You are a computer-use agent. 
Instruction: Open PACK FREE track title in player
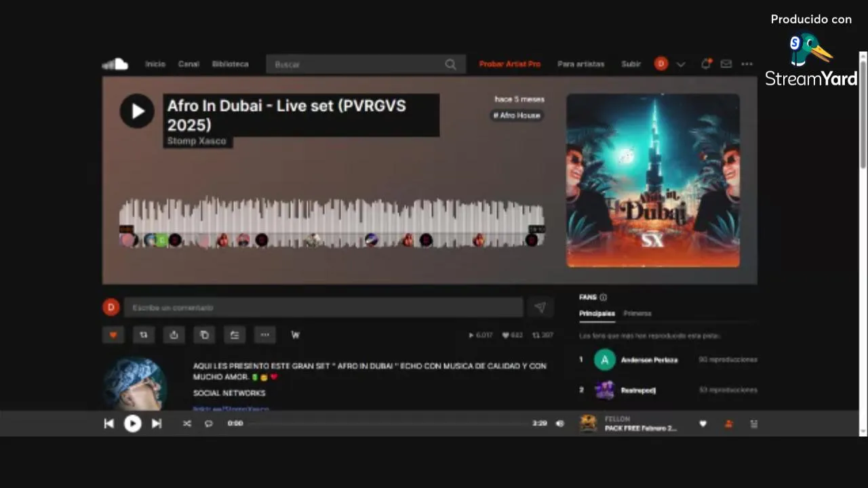point(641,428)
